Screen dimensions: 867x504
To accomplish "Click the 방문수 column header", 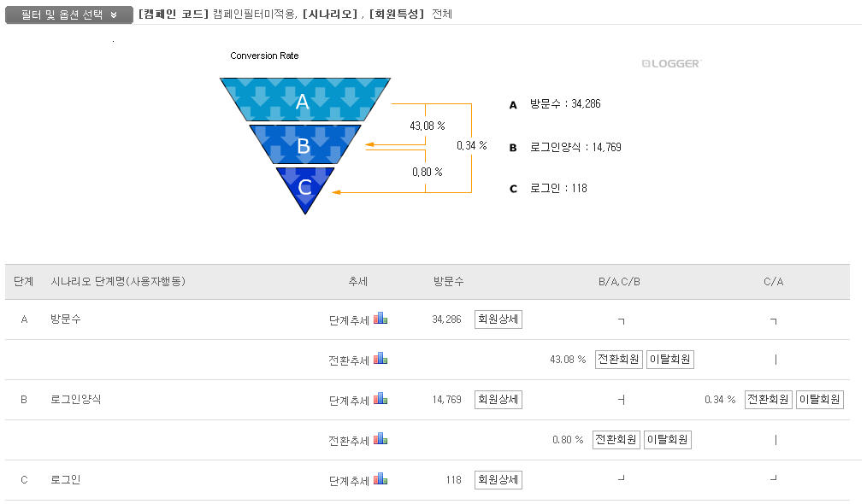I will tap(448, 281).
